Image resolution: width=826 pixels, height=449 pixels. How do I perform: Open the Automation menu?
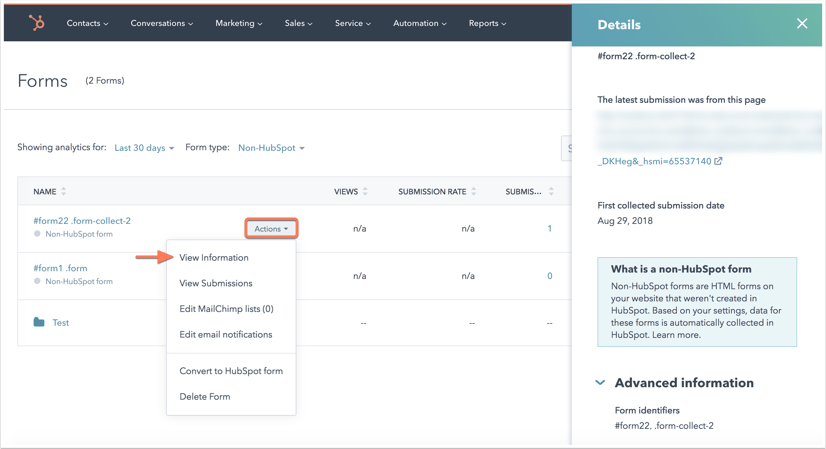pos(419,23)
